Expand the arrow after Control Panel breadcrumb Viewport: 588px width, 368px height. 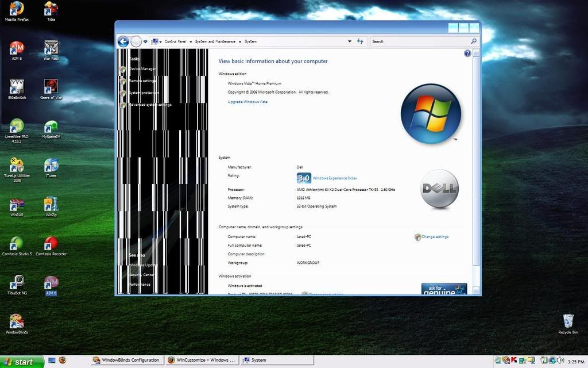pyautogui.click(x=191, y=41)
